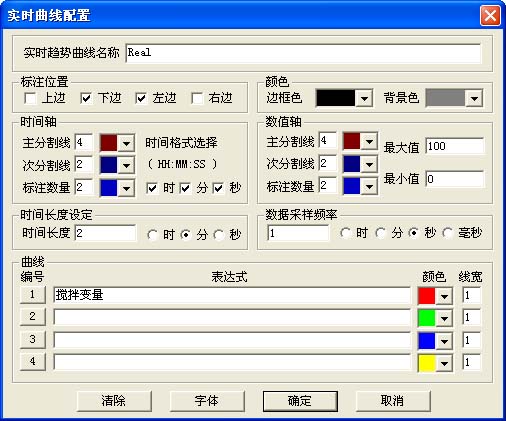Enable the 上边 label position checkbox
506x421 pixels.
(x=30, y=98)
